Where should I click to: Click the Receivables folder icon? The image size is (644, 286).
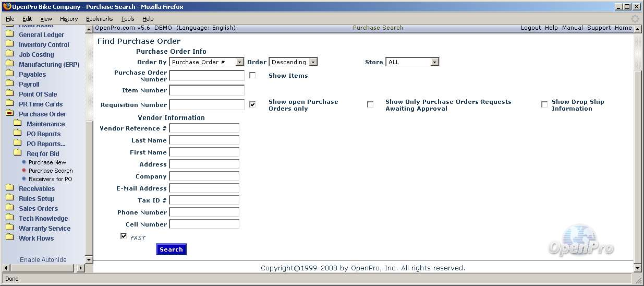tap(9, 188)
